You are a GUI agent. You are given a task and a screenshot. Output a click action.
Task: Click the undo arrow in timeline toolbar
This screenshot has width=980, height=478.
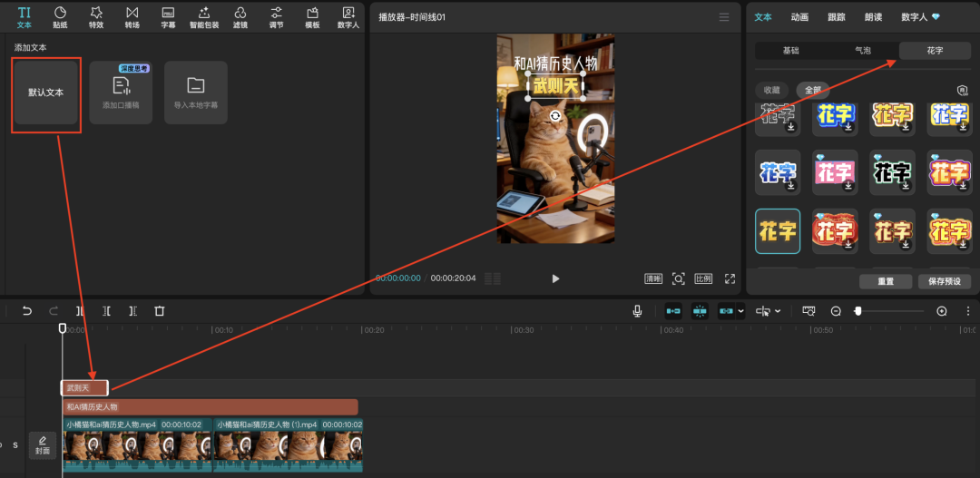(27, 310)
